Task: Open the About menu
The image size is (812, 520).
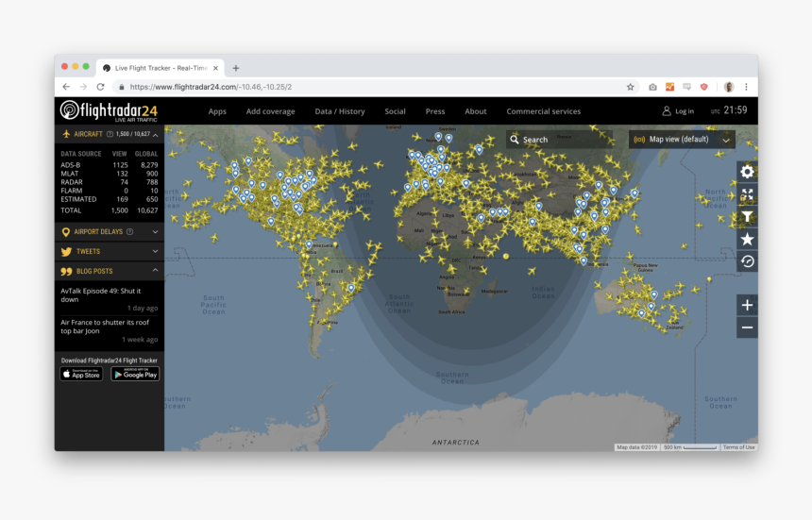Action: 475,111
